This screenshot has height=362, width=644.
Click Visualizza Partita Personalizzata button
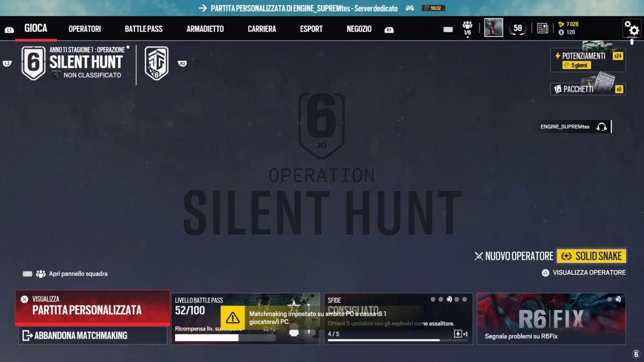tap(93, 308)
